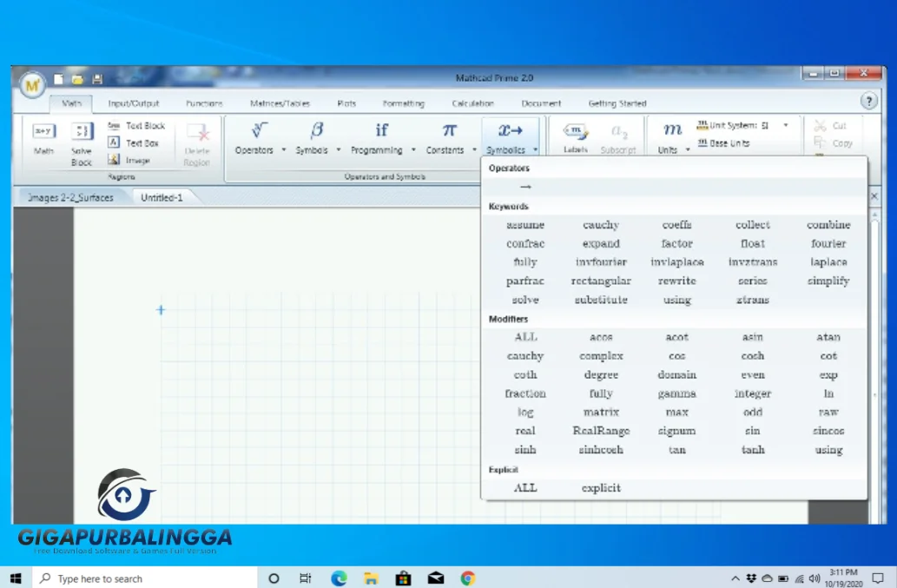This screenshot has height=588, width=897.
Task: Click the Delete Region button
Action: point(197,145)
